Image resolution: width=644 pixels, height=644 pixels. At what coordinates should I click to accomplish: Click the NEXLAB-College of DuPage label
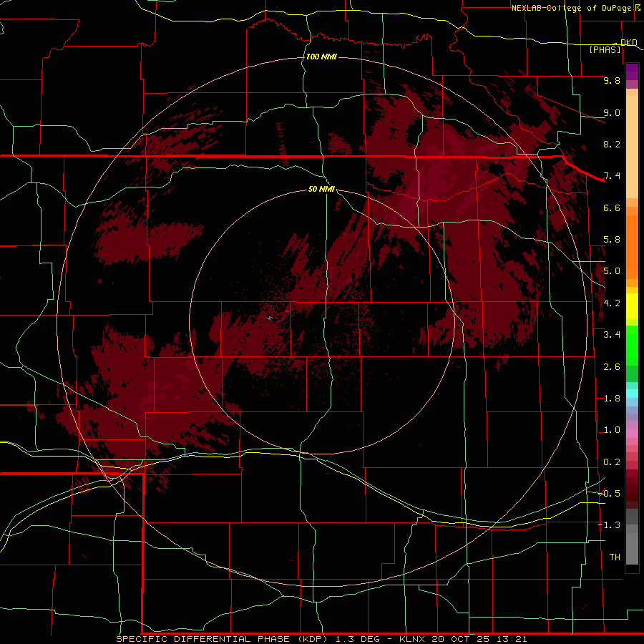point(573,8)
